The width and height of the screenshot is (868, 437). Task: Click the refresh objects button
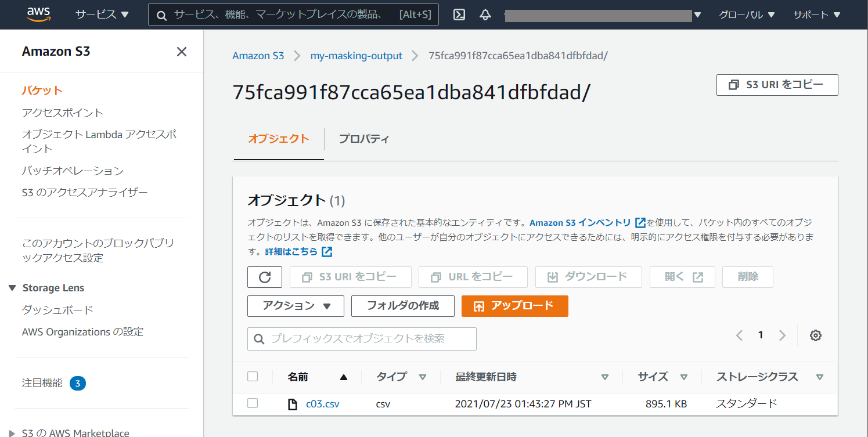pyautogui.click(x=265, y=277)
